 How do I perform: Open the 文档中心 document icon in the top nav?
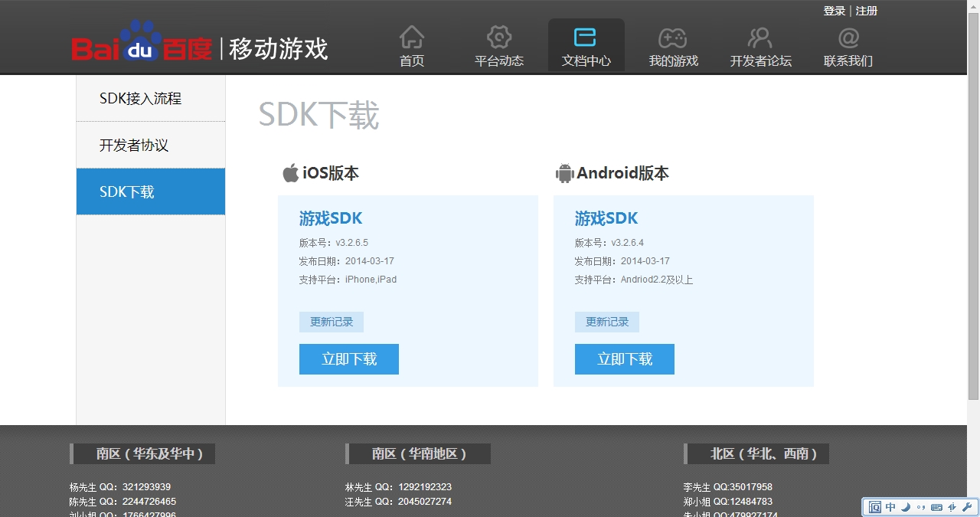(586, 37)
